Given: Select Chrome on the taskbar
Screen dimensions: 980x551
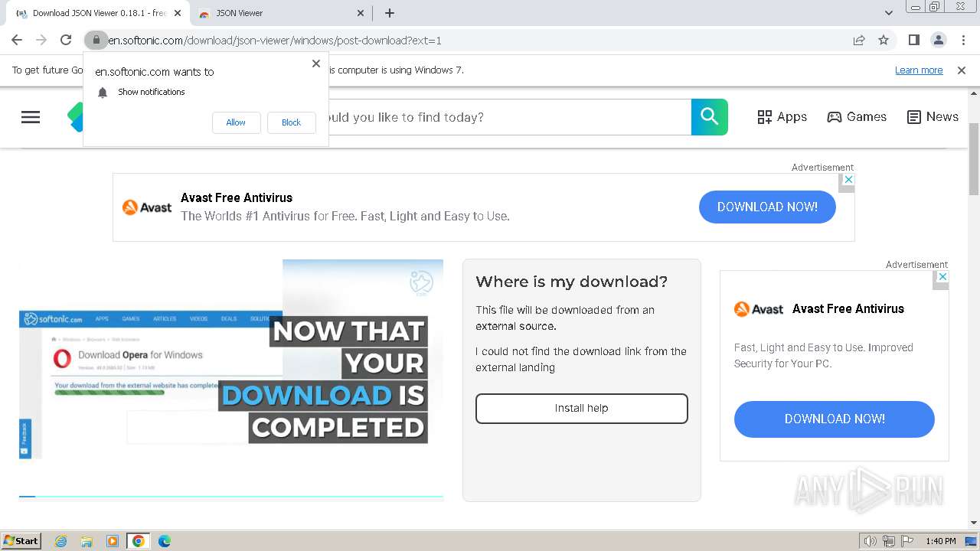Looking at the screenshot, I should (139, 541).
